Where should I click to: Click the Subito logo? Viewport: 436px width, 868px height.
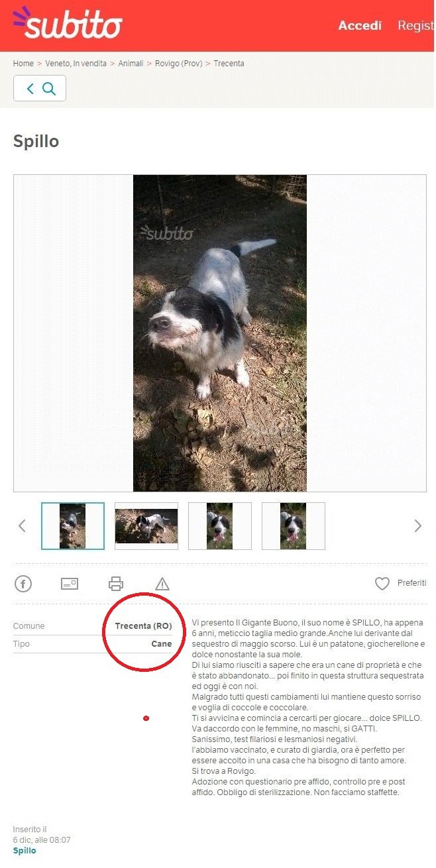(x=68, y=23)
